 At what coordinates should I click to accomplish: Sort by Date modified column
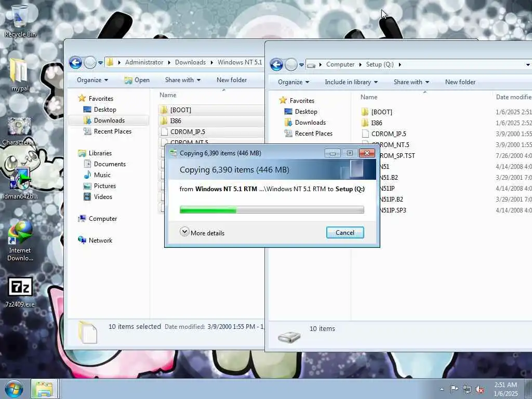pos(513,97)
